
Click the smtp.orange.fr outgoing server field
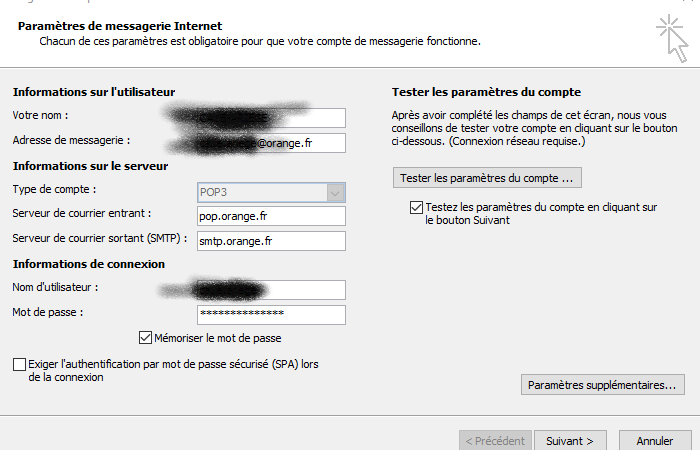point(271,240)
